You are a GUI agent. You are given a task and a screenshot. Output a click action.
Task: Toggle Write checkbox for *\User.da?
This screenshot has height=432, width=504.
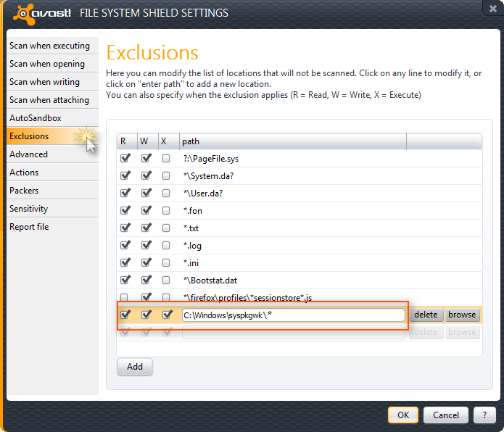[146, 193]
